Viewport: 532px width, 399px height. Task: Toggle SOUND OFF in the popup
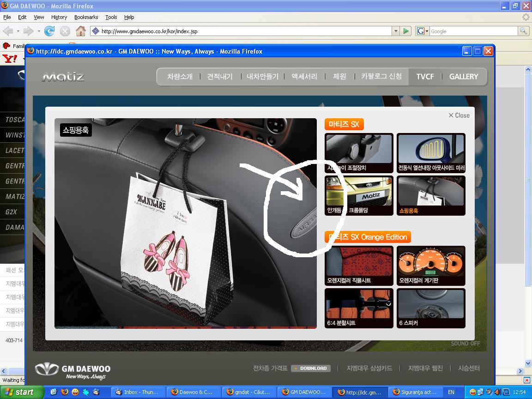(465, 344)
